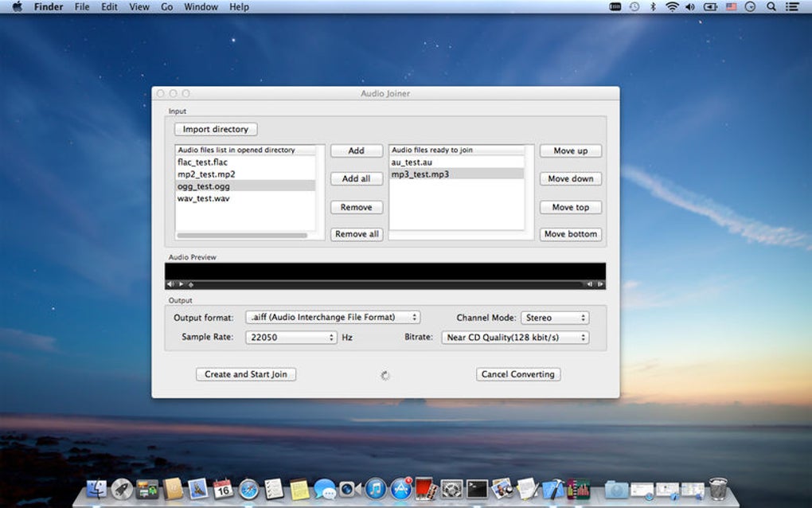
Task: Click the audio preview seek slider handle
Action: 191,284
